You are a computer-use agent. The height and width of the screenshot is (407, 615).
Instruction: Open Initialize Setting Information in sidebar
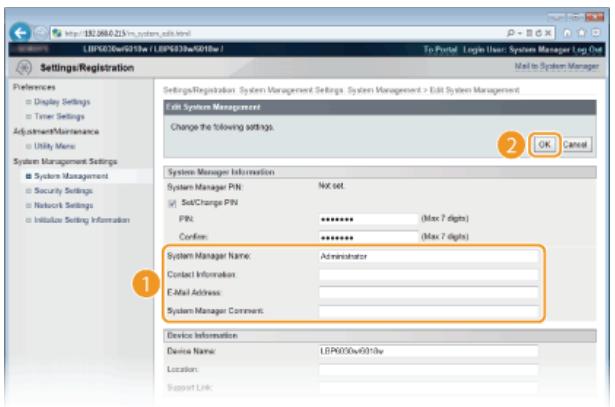[82, 220]
